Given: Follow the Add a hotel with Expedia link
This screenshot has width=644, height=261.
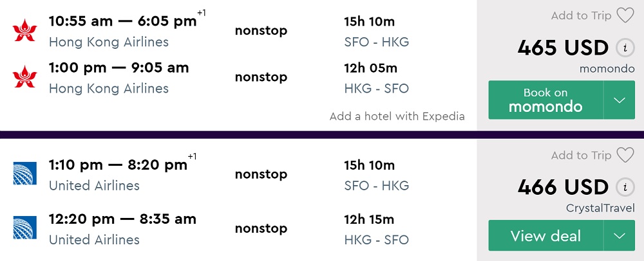Looking at the screenshot, I should point(397,116).
